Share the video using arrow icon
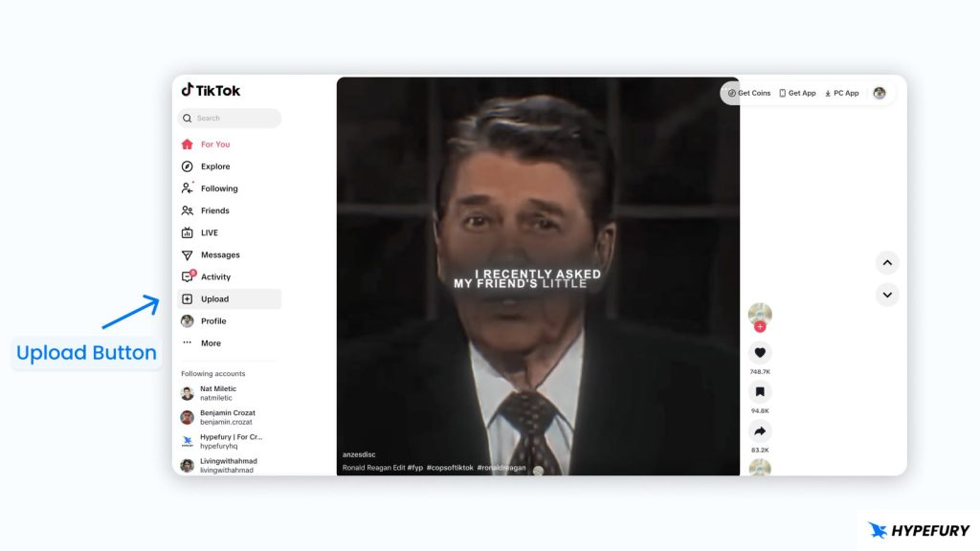980x551 pixels. click(760, 431)
